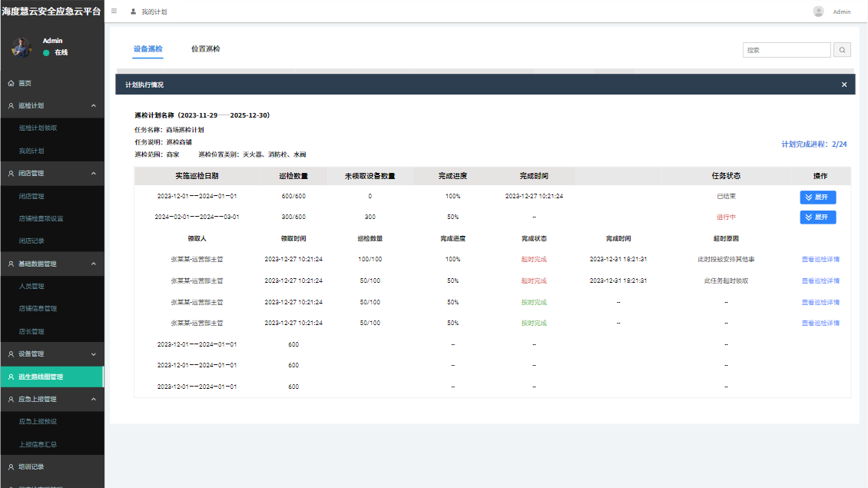Viewport: 868px width, 488px height.
Task: Click the sidebar Admin profile picture
Action: click(22, 47)
